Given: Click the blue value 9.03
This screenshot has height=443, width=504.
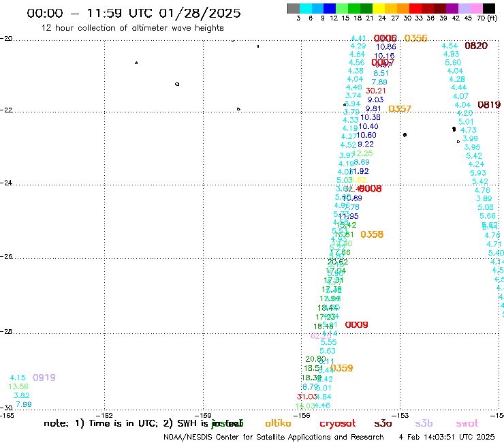Looking at the screenshot, I should (x=375, y=100).
